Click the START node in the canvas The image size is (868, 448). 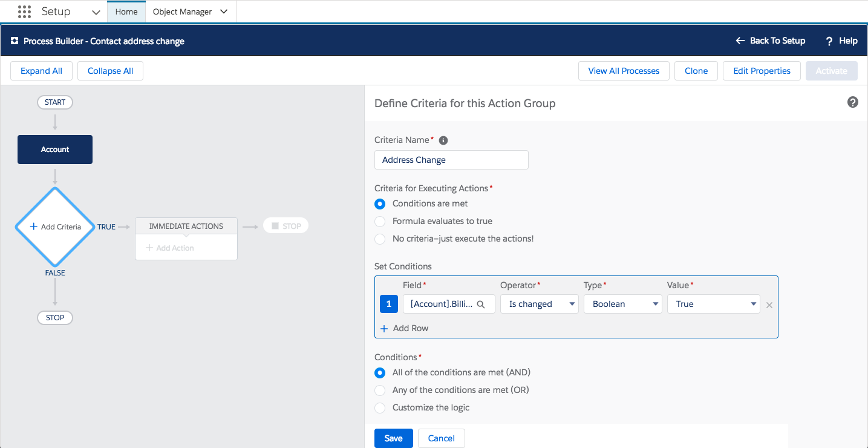click(x=55, y=102)
